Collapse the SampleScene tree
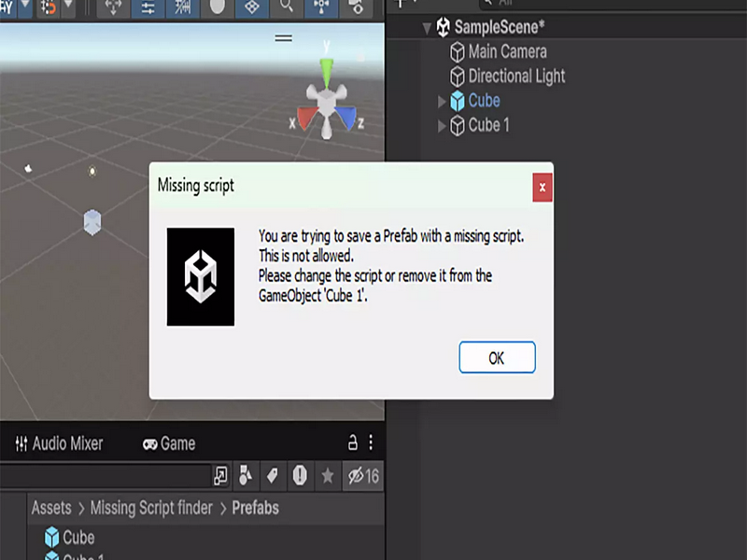Image resolution: width=747 pixels, height=560 pixels. point(427,29)
